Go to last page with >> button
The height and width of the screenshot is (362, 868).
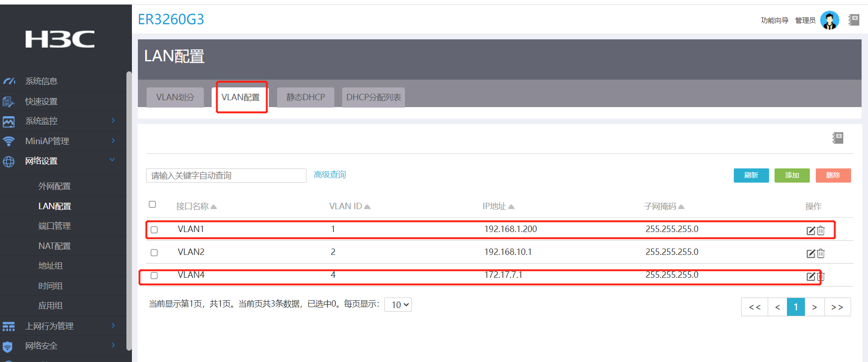[x=837, y=307]
